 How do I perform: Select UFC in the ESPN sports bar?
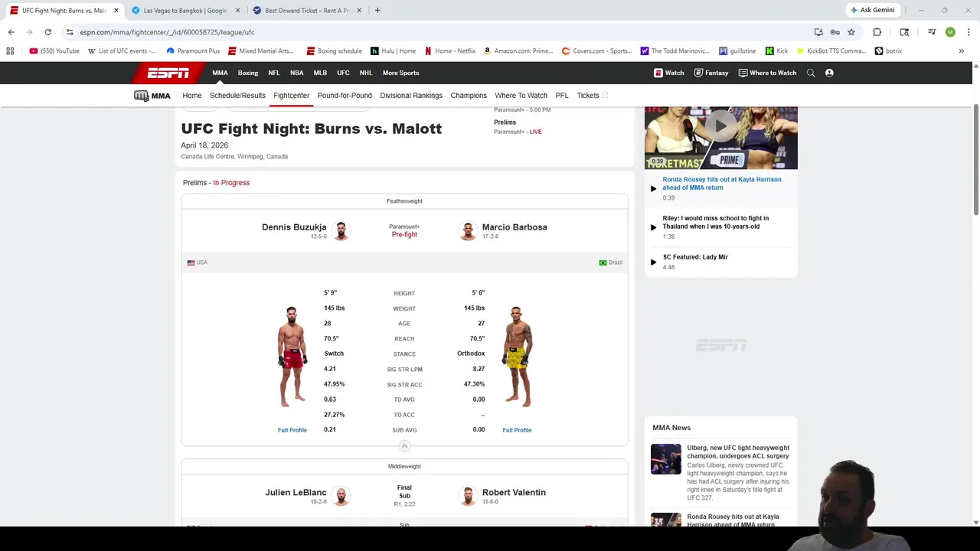[x=343, y=73]
